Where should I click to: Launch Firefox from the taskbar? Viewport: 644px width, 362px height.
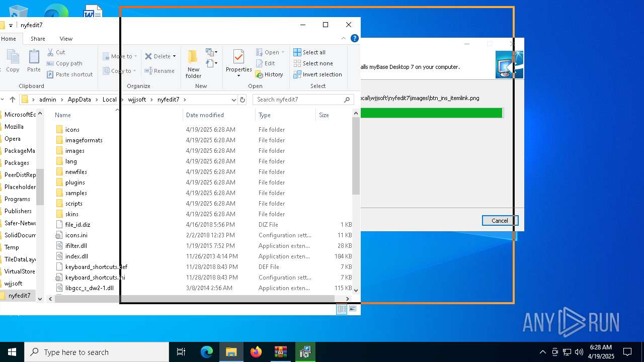(x=256, y=352)
